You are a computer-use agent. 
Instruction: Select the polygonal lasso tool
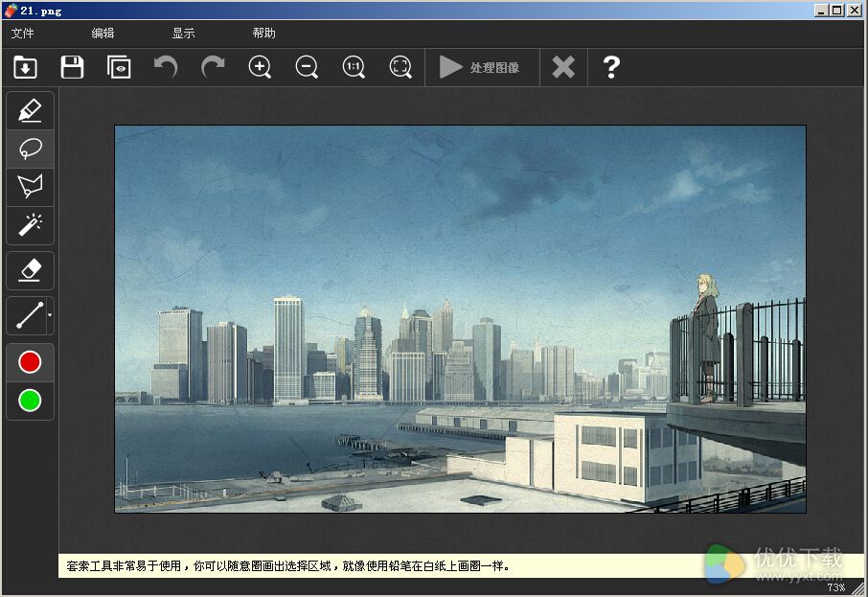(30, 187)
